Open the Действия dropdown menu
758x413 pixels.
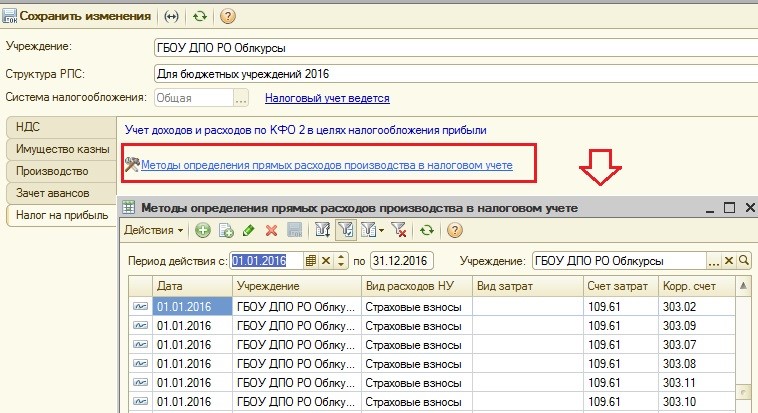click(x=153, y=230)
